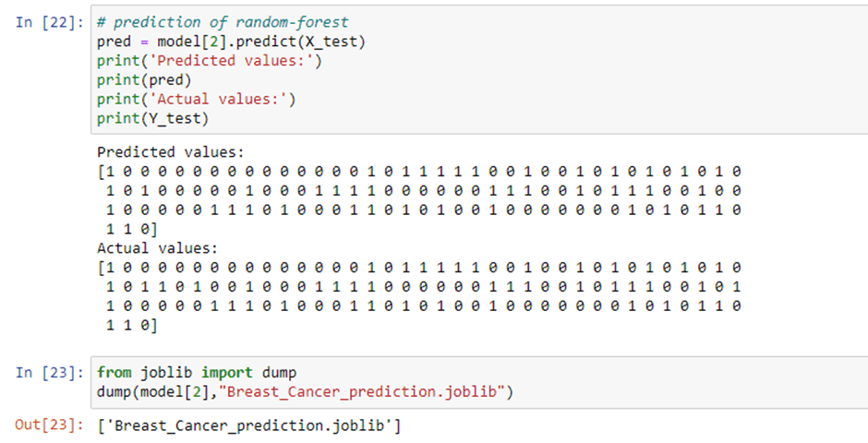Click the In [22] cell prompt
The width and height of the screenshot is (868, 443).
coord(50,23)
